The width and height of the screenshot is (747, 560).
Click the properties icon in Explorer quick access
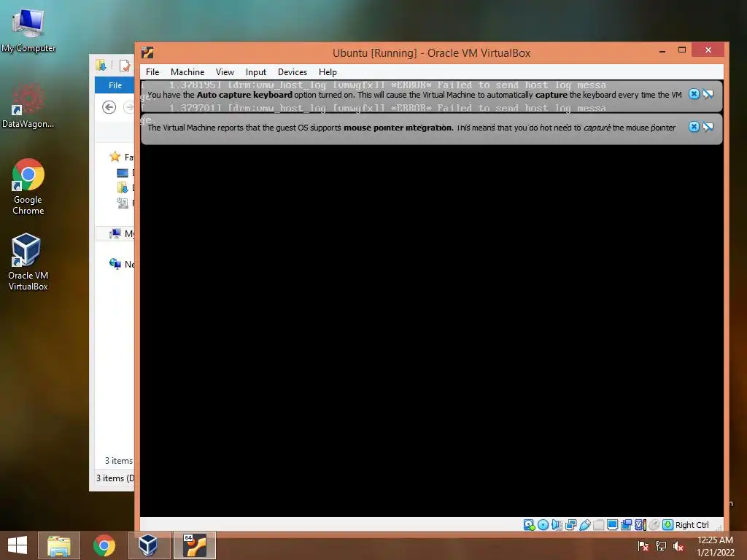pyautogui.click(x=125, y=65)
